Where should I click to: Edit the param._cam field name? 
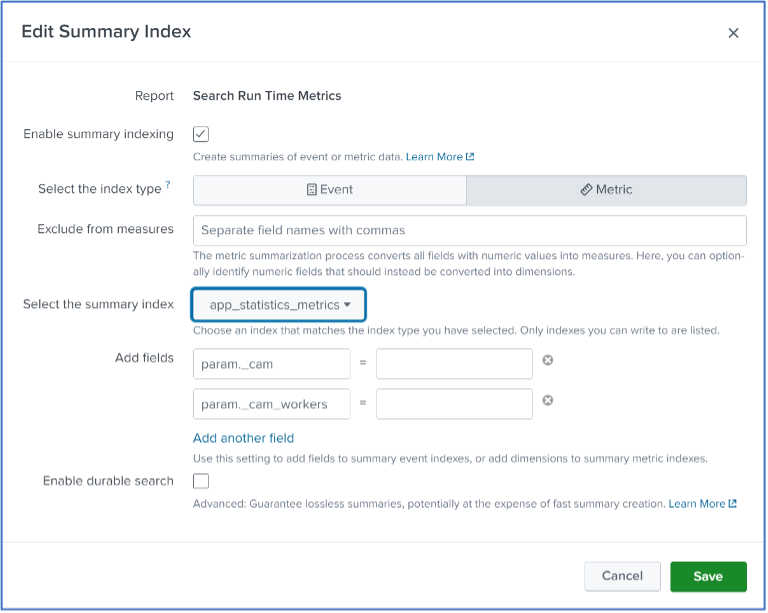click(272, 364)
